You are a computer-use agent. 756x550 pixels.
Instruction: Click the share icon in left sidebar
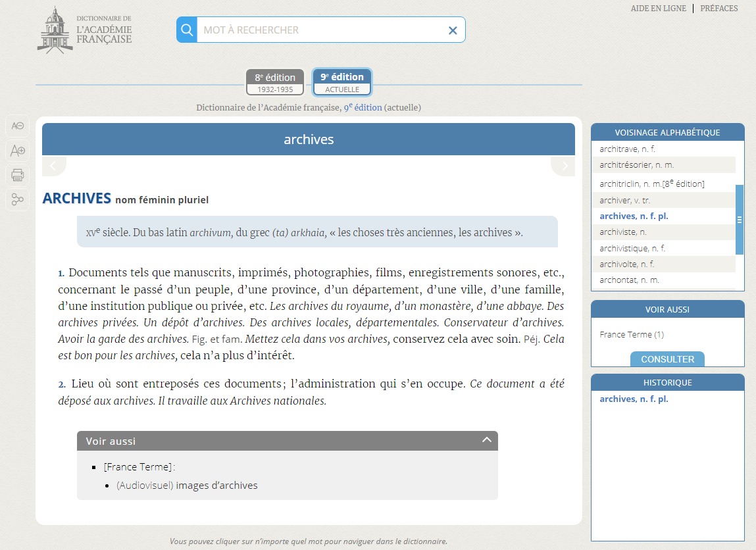(18, 199)
